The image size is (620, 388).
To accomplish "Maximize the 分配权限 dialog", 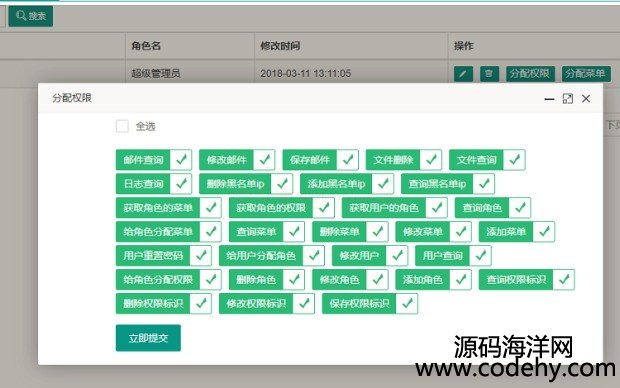I will [x=567, y=99].
